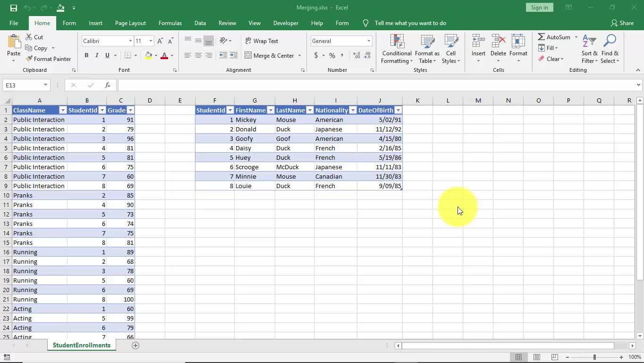Screen dimensions: 644x363
Task: Open the Page Layout tab
Action: click(x=130, y=23)
